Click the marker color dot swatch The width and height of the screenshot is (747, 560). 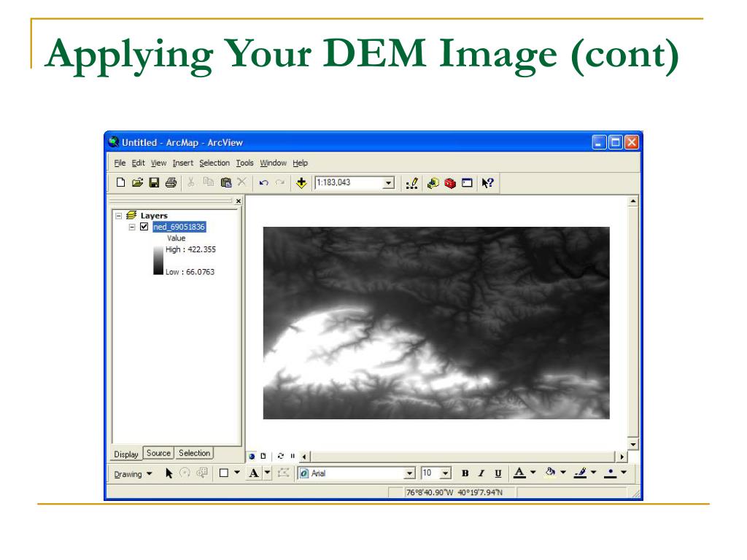[611, 472]
